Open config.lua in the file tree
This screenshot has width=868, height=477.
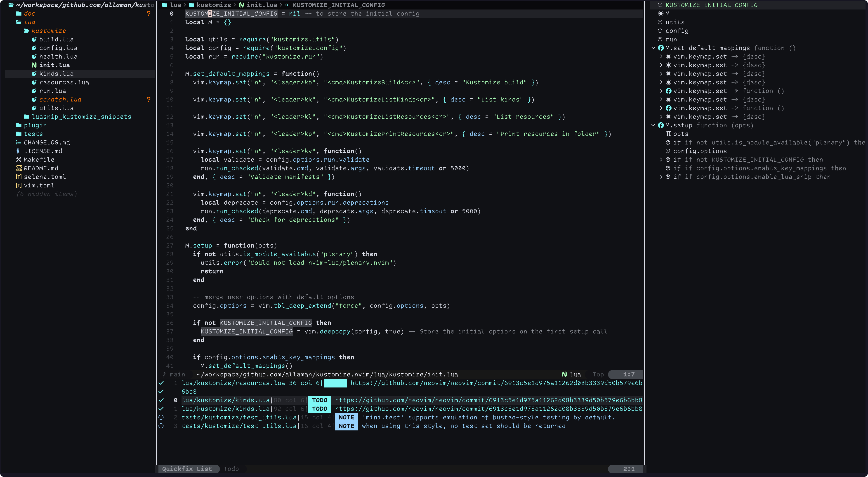pyautogui.click(x=58, y=48)
